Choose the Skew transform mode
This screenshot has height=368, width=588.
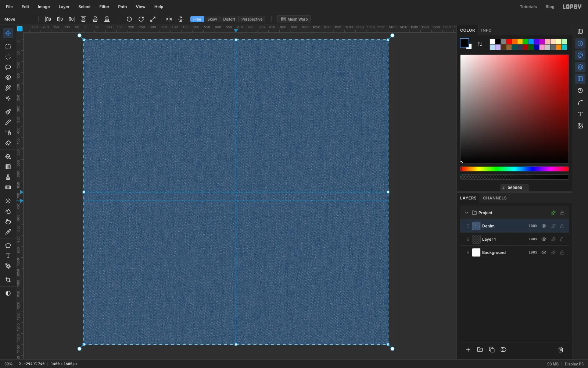click(x=212, y=19)
